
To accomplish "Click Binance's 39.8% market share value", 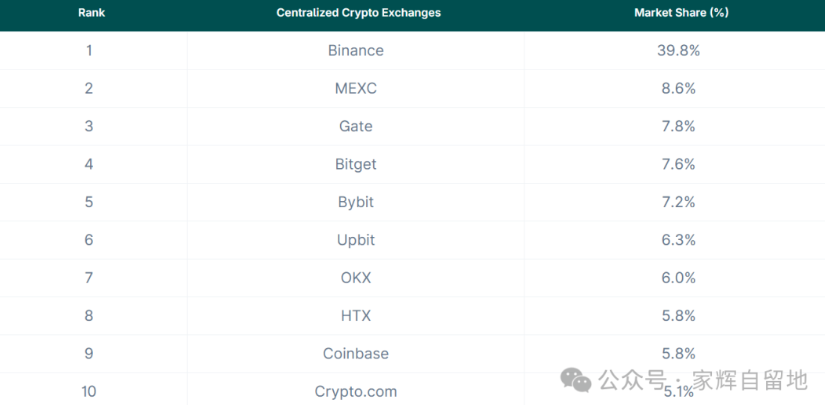I will (x=678, y=50).
